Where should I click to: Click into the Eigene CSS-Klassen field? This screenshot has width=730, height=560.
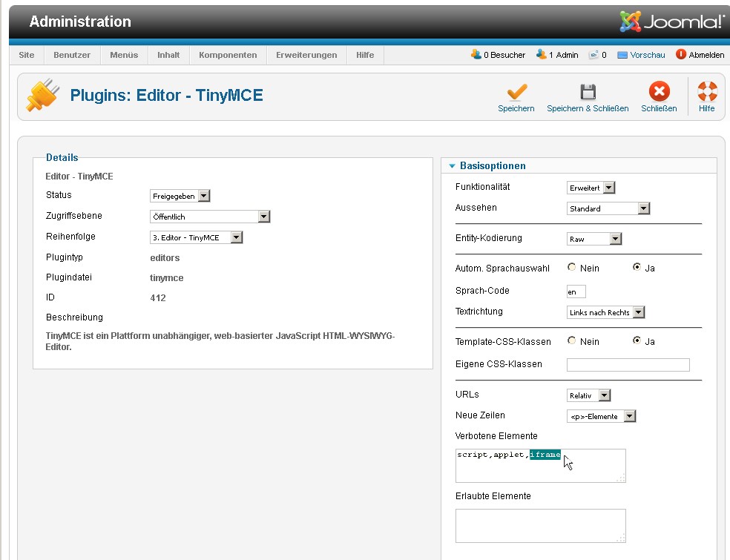(628, 365)
